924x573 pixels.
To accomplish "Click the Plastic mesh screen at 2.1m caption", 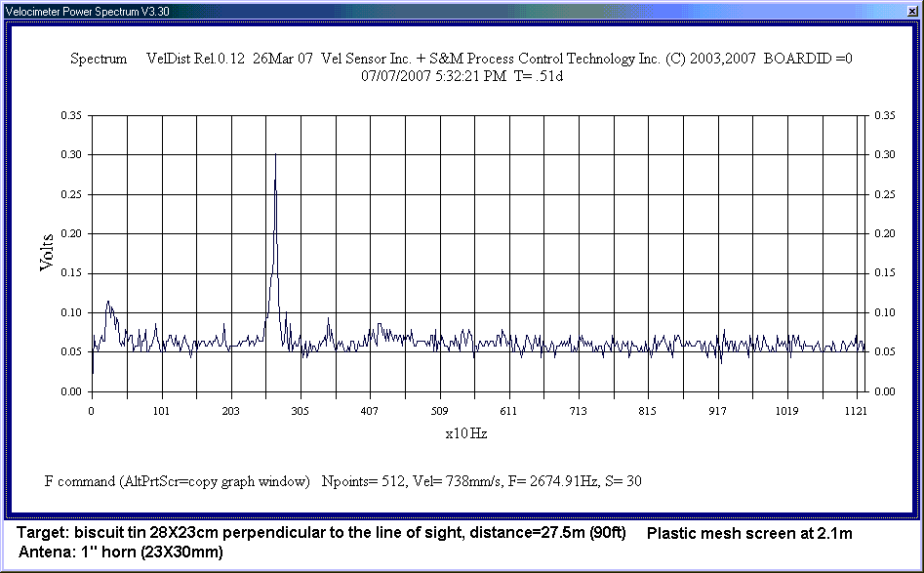I will tap(749, 534).
